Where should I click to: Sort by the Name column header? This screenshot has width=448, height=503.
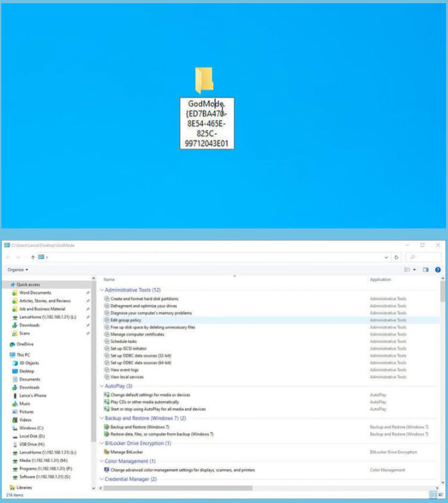click(109, 280)
